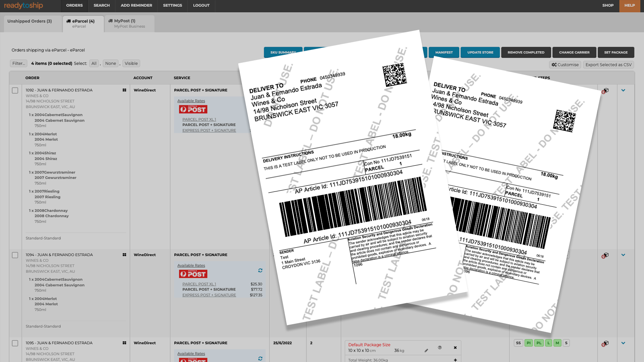Click the PI step badge on order 1095
This screenshot has width=644, height=362.
(528, 343)
